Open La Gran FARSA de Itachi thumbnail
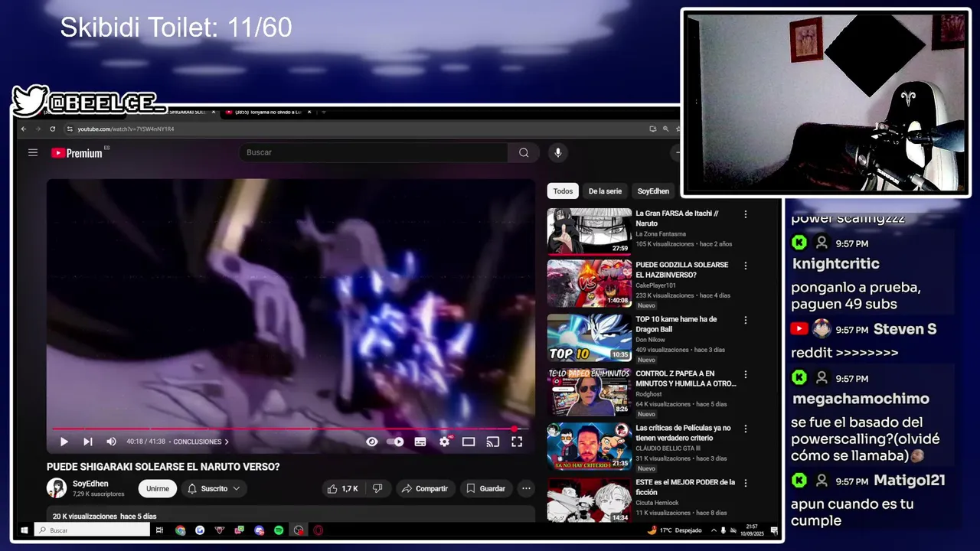The width and height of the screenshot is (980, 551). pyautogui.click(x=590, y=231)
